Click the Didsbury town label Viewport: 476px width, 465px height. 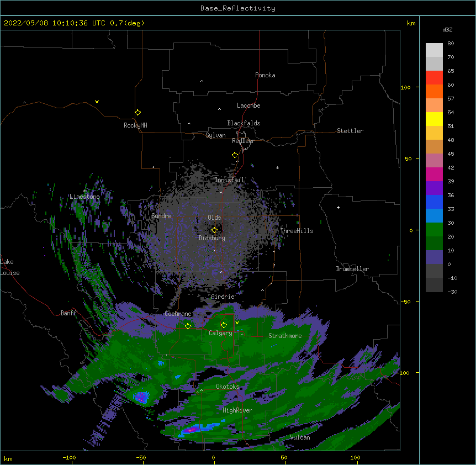pyautogui.click(x=211, y=238)
